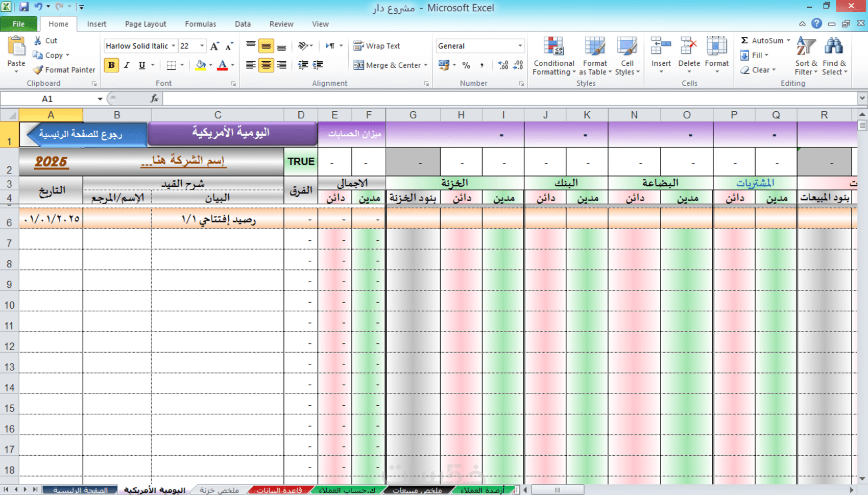Open Microsoft Excel Help question mark
The height and width of the screenshot is (495, 868).
coord(816,23)
